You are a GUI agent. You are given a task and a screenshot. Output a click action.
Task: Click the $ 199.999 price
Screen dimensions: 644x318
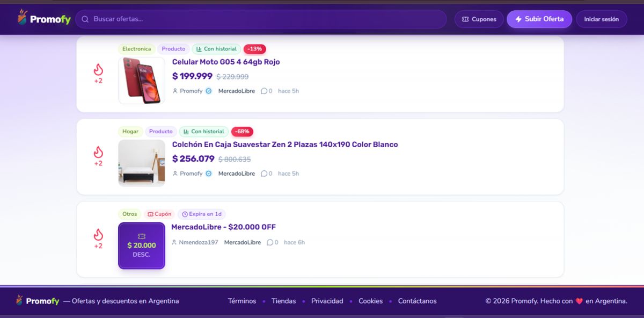tap(192, 76)
